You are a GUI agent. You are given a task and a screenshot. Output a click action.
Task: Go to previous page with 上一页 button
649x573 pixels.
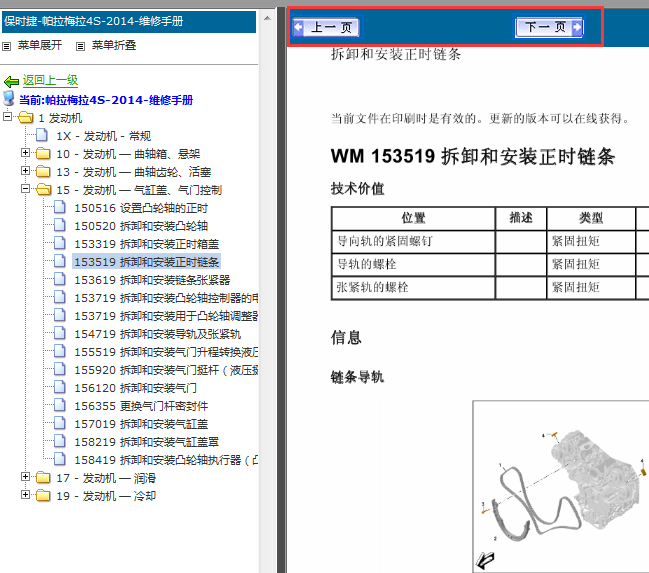click(326, 27)
